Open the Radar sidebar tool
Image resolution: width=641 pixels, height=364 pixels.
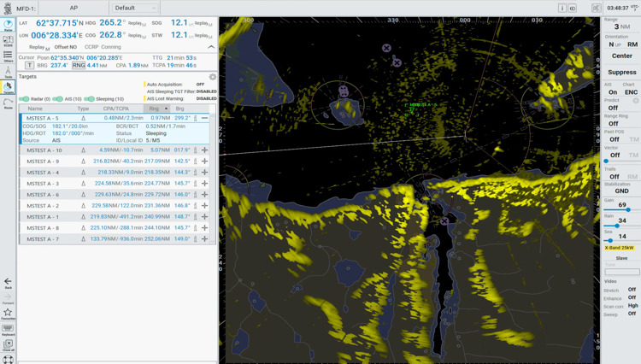click(8, 24)
